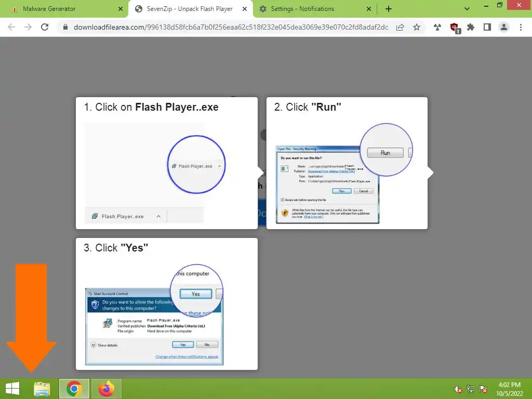Open the Windows Start menu
Viewport: 532px width, 399px height.
tap(12, 389)
